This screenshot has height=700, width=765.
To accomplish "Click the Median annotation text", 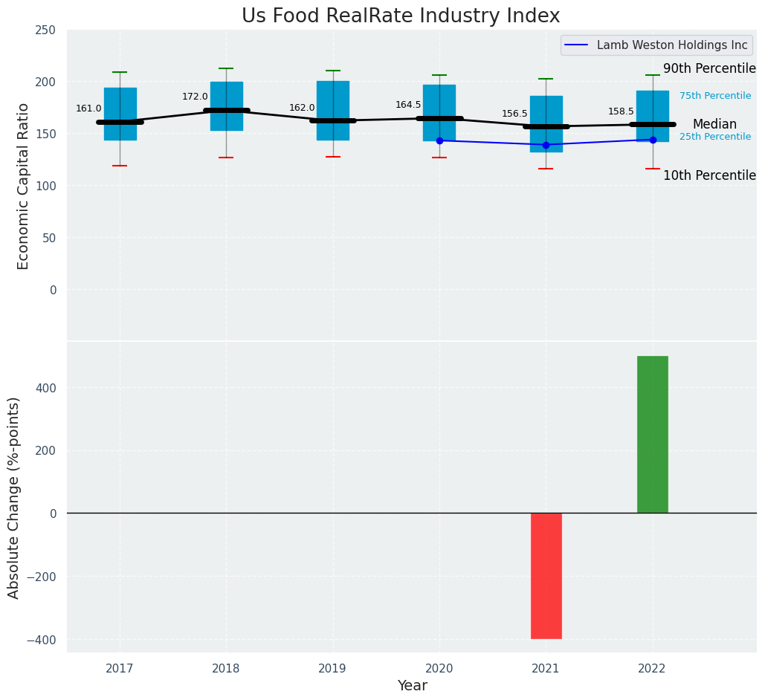I will click(714, 124).
